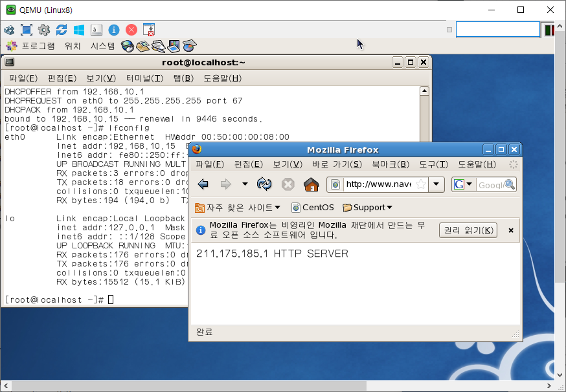Launch presentation app icon in panel
The width and height of the screenshot is (566, 392).
[174, 46]
